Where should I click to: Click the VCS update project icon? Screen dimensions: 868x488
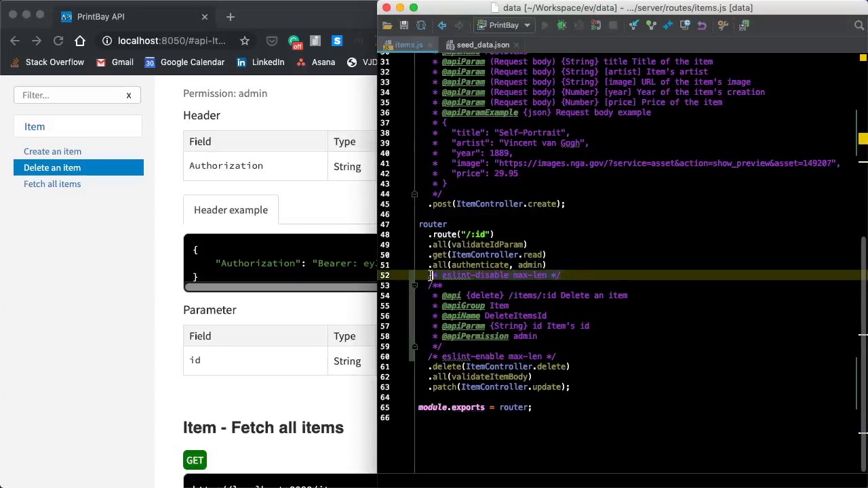[x=634, y=26]
